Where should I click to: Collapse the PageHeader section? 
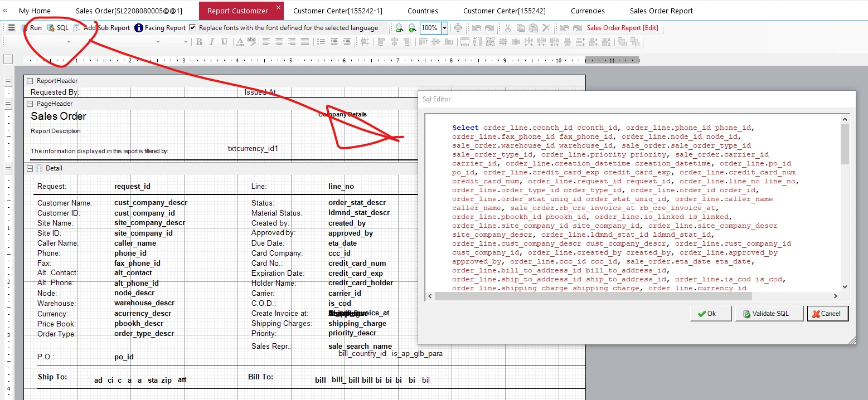pyautogui.click(x=30, y=104)
